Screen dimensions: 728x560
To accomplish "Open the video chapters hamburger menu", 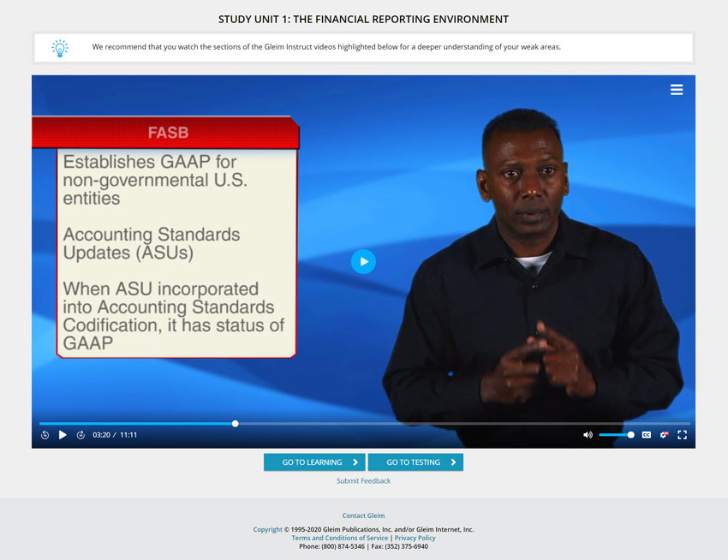I will 677,90.
